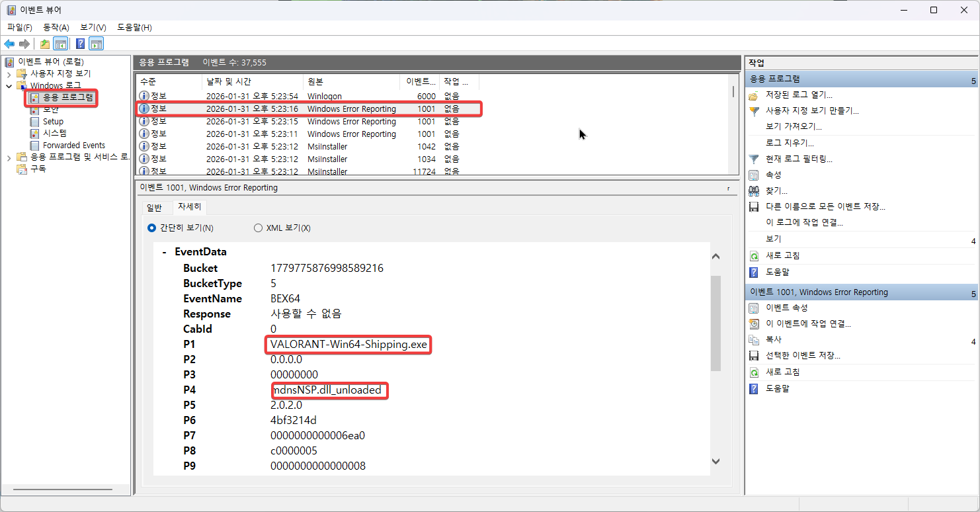Click the details pane scroll-up arrow
The image size is (980, 512).
[715, 256]
